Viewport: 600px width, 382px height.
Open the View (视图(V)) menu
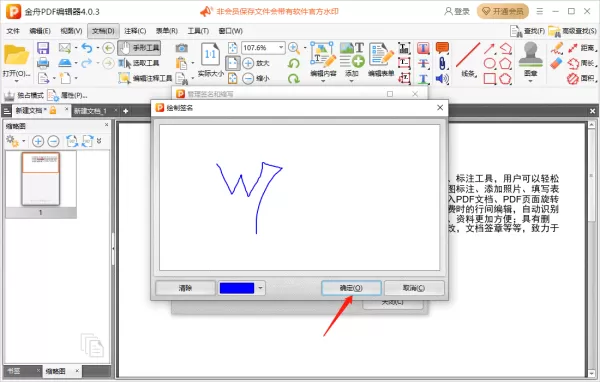[71, 31]
